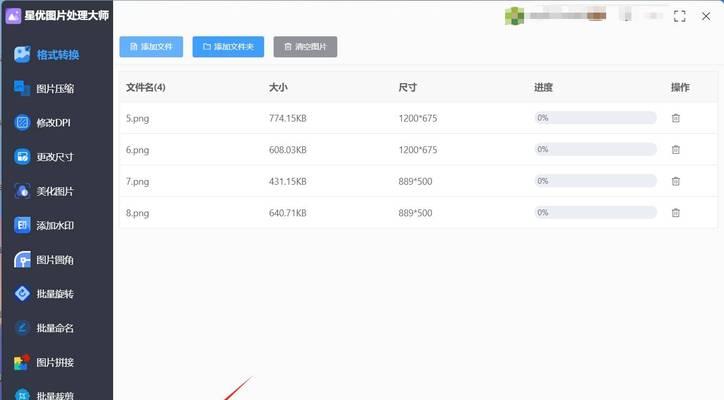The width and height of the screenshot is (724, 400).
Task: Click the 889*500 dimension for 7.png
Action: point(416,182)
